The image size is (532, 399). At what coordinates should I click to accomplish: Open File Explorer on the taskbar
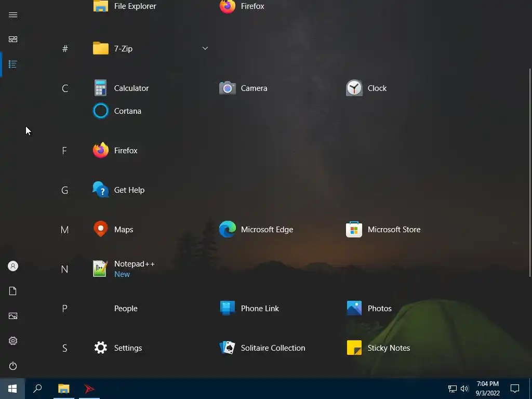tap(64, 389)
